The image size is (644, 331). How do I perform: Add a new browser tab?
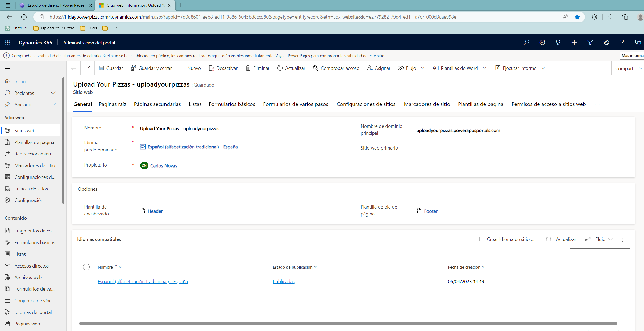(x=181, y=5)
